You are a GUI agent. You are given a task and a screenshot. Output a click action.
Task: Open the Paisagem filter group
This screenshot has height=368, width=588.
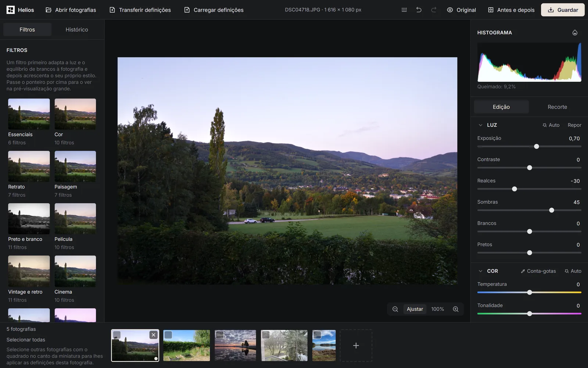[75, 174]
